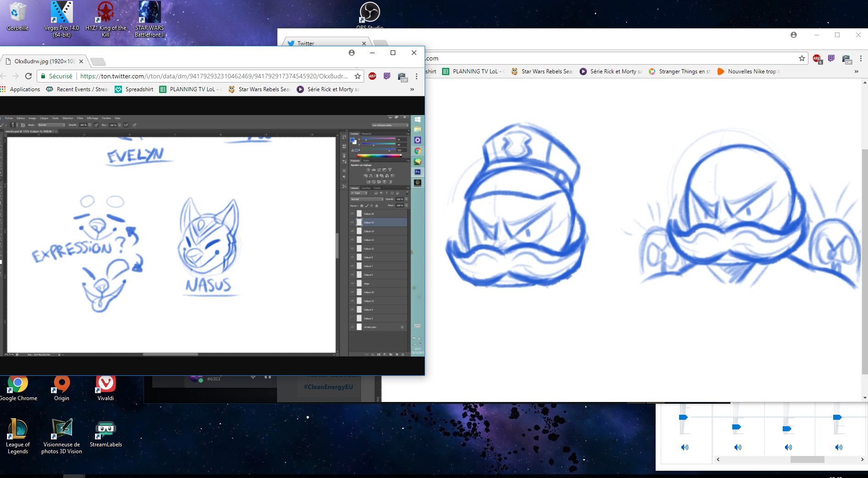Open 'Off' badge extension in Twitter Chrome window
The image size is (868, 478).
click(846, 59)
